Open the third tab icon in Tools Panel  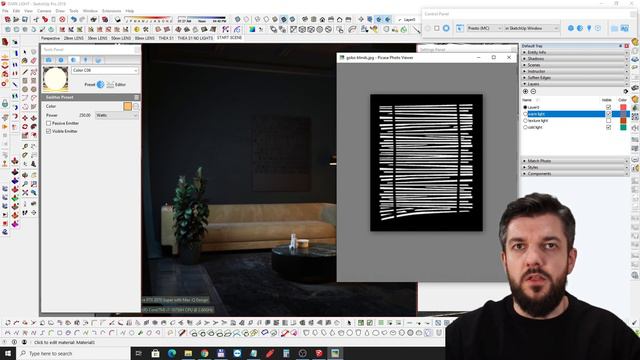click(x=73, y=60)
